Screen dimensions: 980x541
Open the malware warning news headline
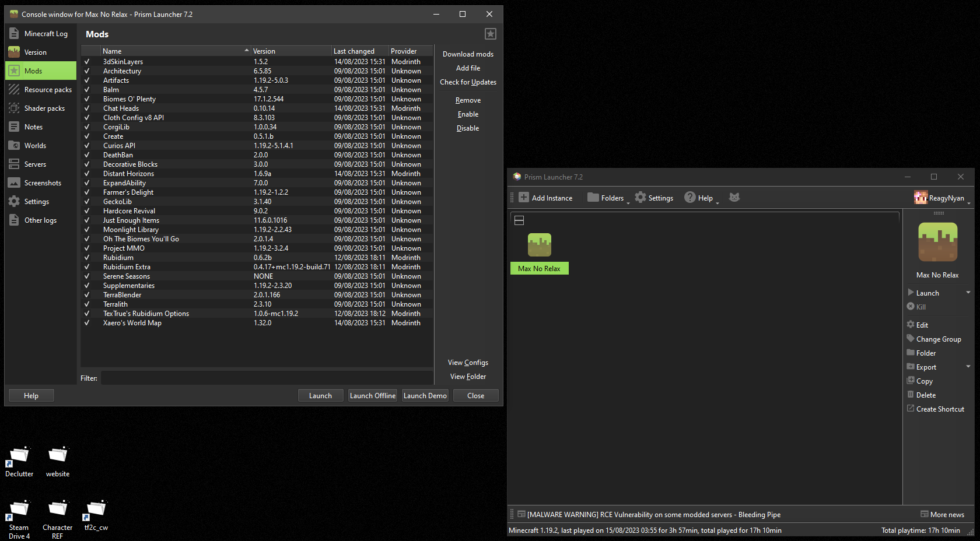(654, 515)
